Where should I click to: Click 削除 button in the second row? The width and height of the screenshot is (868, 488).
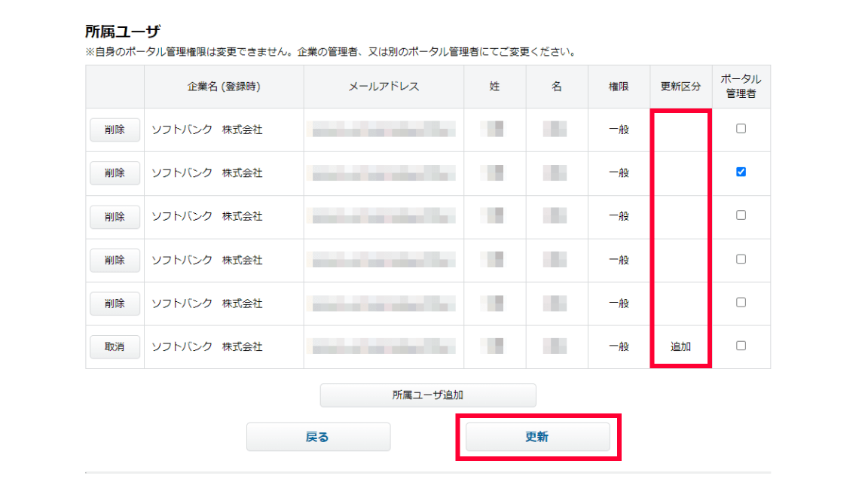click(x=115, y=173)
